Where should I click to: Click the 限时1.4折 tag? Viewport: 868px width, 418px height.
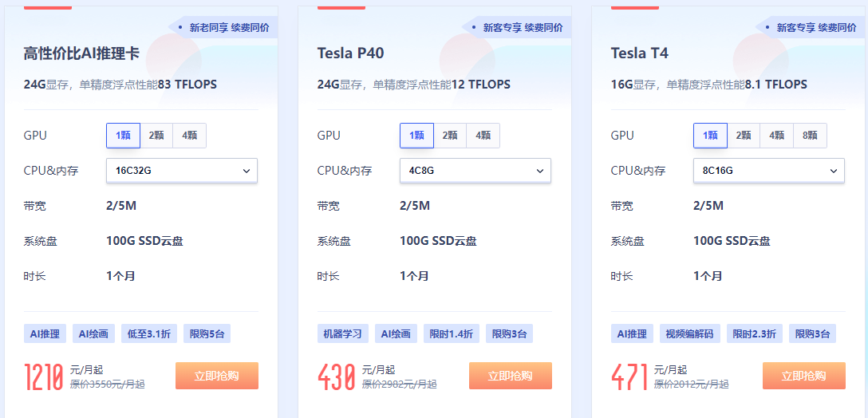pyautogui.click(x=452, y=334)
